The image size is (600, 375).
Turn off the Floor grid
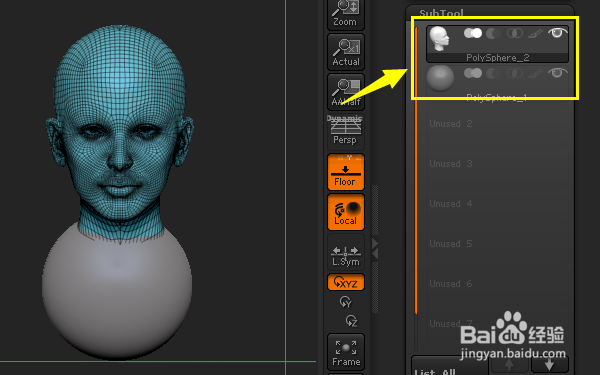coord(346,172)
